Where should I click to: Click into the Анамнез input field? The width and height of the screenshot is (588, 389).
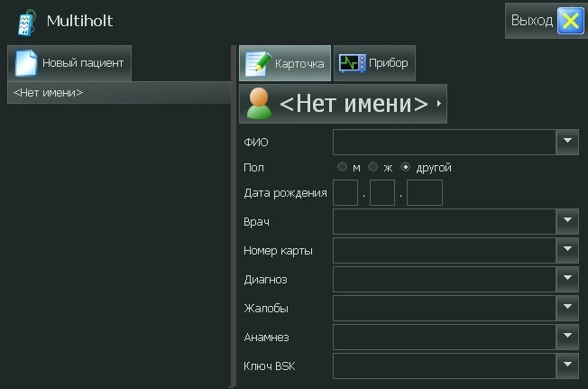[x=445, y=337]
